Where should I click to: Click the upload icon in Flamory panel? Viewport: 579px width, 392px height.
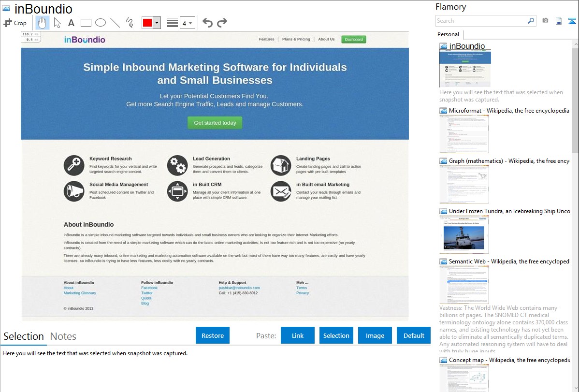tap(572, 21)
